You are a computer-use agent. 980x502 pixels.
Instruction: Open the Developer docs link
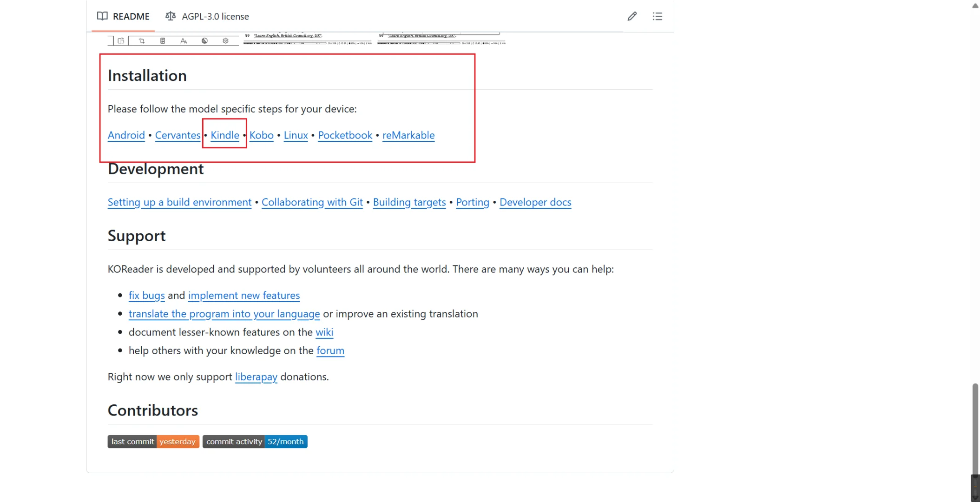[535, 202]
